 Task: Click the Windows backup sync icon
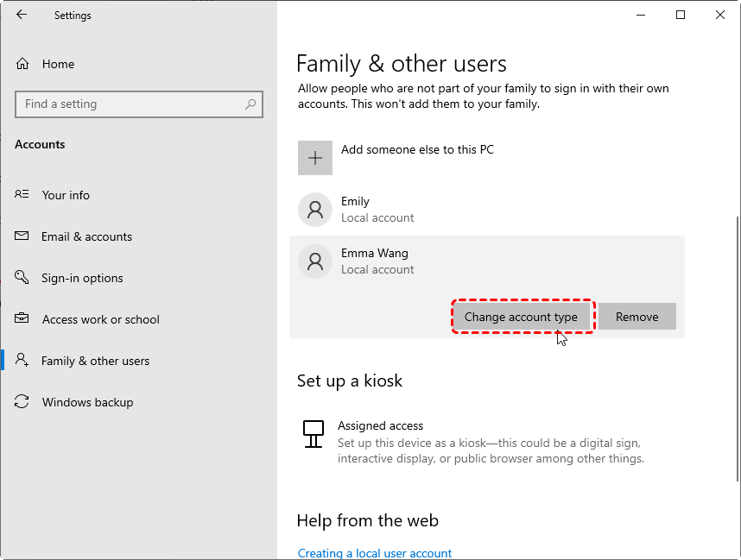pos(23,402)
